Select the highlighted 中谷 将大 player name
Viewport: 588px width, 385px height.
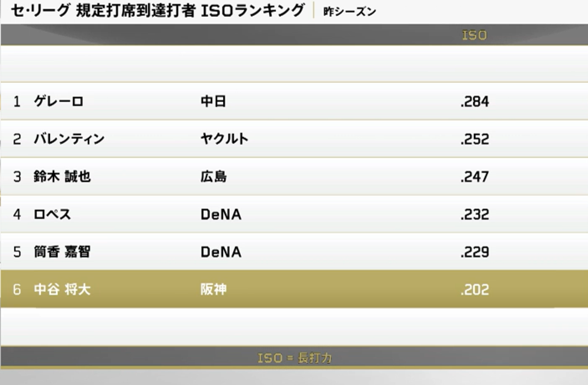[62, 289]
